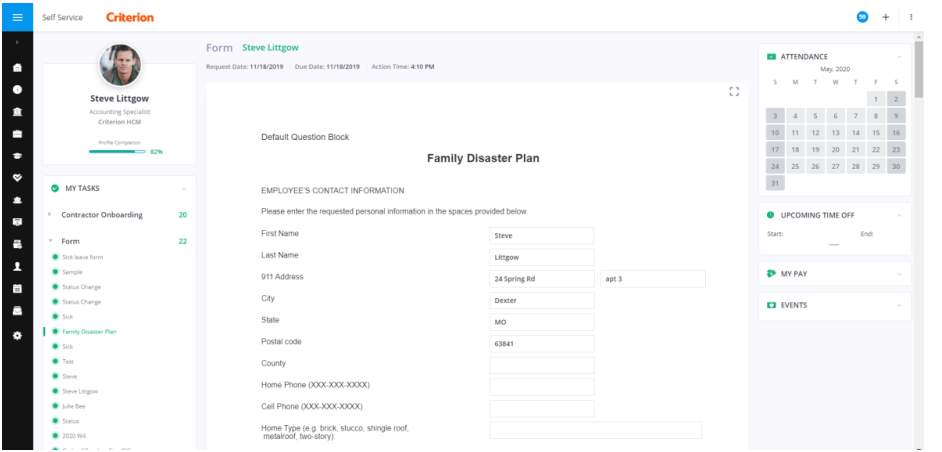Viewport: 942px width, 452px height.
Task: Select the graduation cap sidebar icon
Action: tap(17, 156)
